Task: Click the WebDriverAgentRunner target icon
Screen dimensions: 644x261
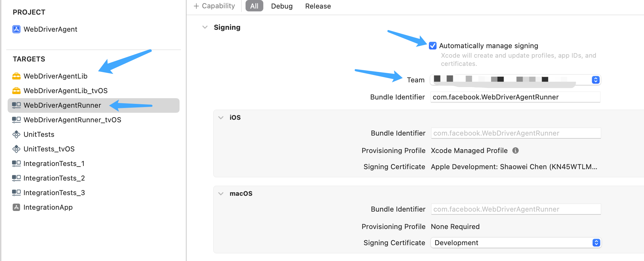Action: 16,105
